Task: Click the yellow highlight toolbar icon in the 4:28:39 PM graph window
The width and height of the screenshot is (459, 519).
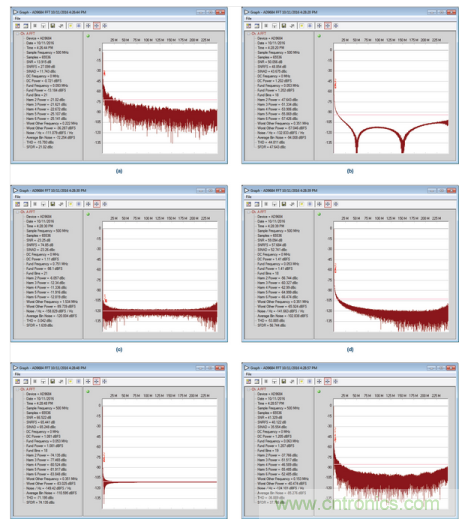Action: 302,204
